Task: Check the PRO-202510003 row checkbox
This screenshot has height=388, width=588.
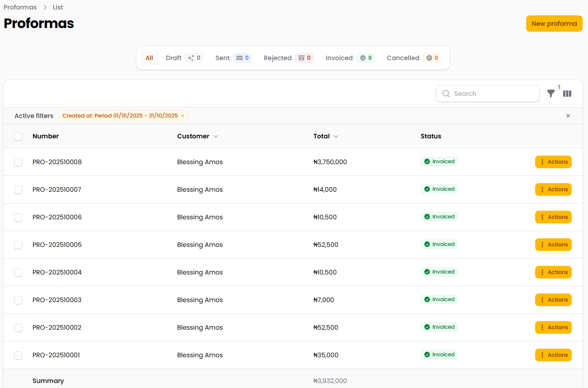Action: pyautogui.click(x=18, y=300)
